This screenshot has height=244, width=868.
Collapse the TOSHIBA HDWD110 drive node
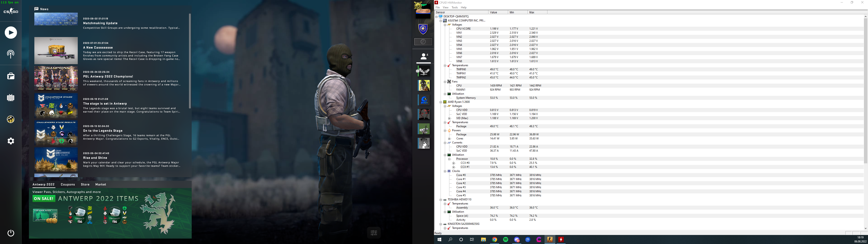pyautogui.click(x=440, y=199)
